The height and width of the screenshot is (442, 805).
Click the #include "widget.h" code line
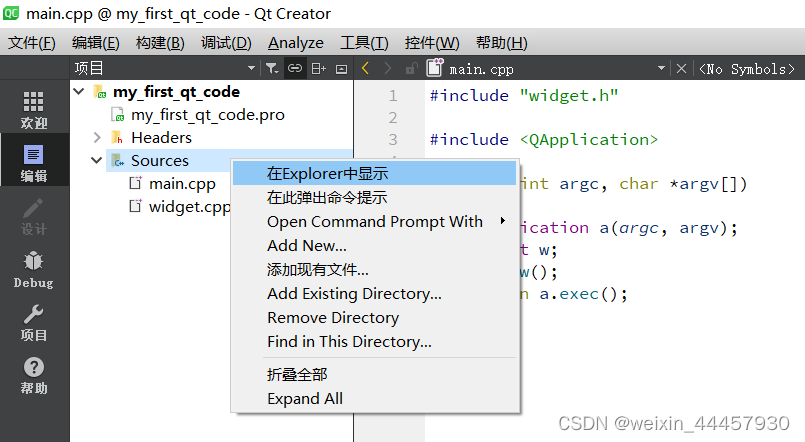point(524,95)
